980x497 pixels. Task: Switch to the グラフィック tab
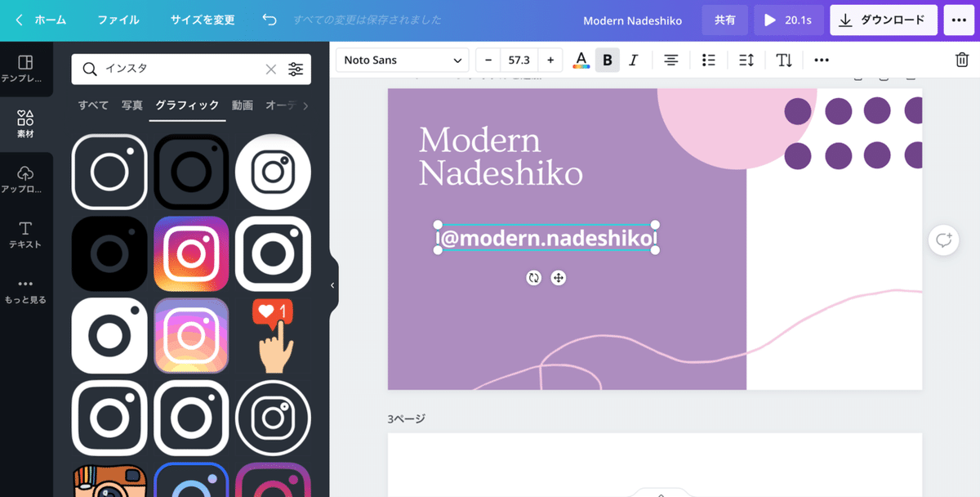[187, 105]
